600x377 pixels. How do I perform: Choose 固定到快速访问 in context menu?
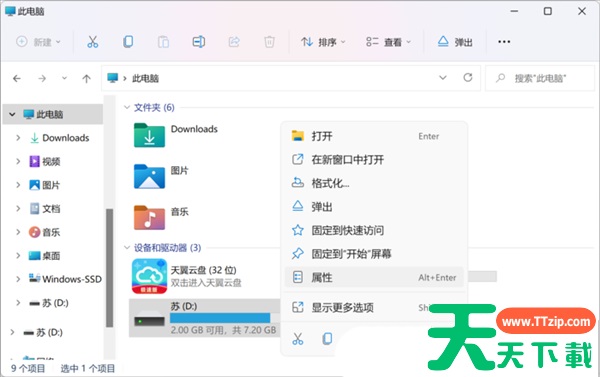click(374, 230)
